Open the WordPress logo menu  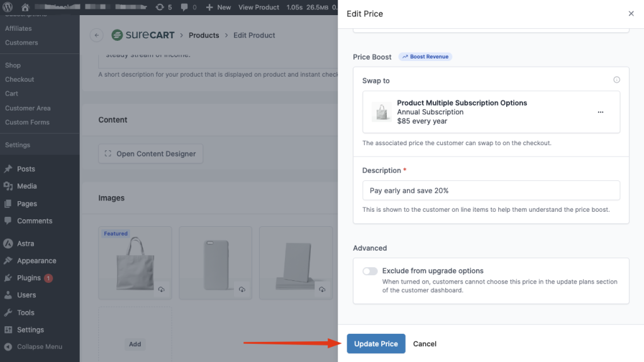pos(8,7)
